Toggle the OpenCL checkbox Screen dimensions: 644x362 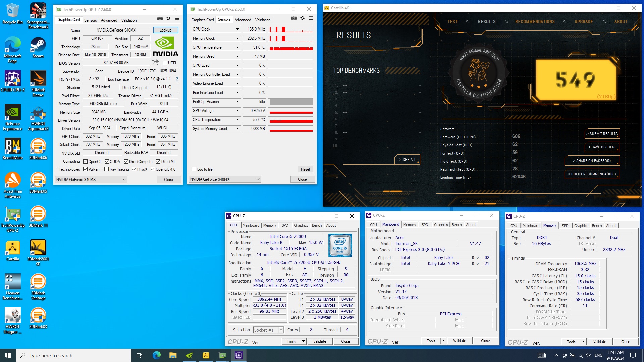tap(85, 162)
